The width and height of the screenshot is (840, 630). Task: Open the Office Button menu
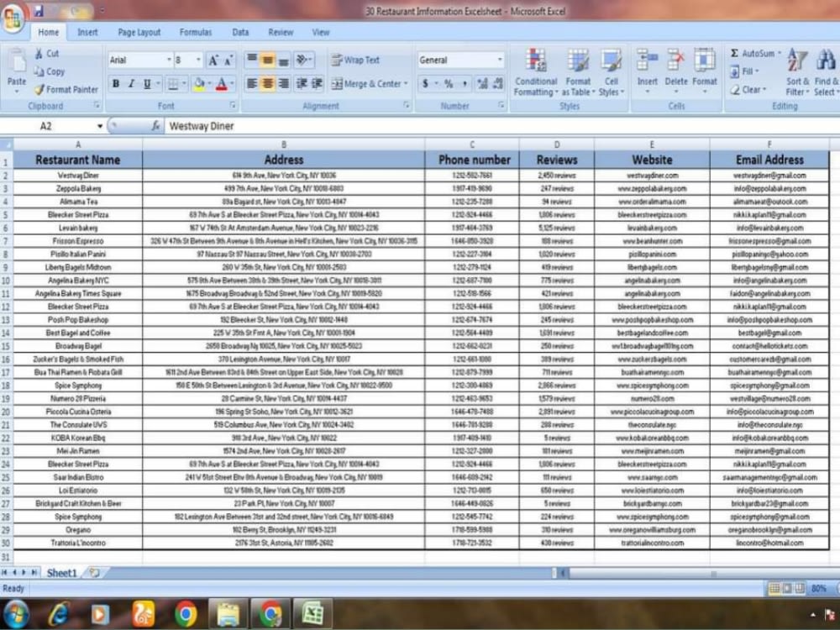(13, 18)
